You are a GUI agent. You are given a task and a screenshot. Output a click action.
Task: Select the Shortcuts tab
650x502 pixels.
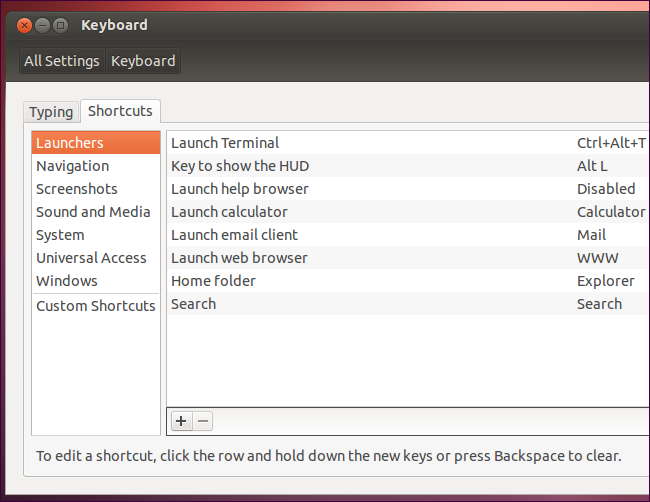click(x=120, y=111)
